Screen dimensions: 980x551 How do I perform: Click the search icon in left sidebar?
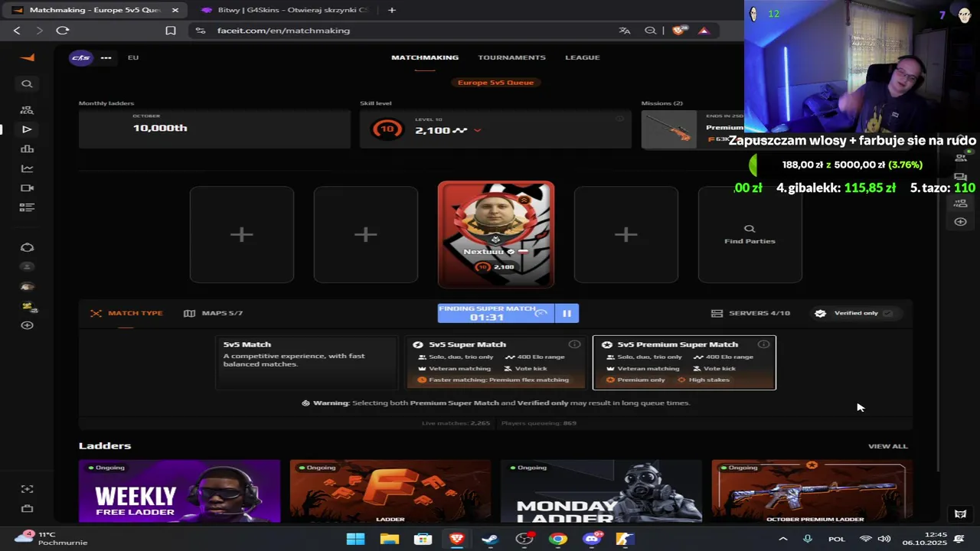(27, 84)
